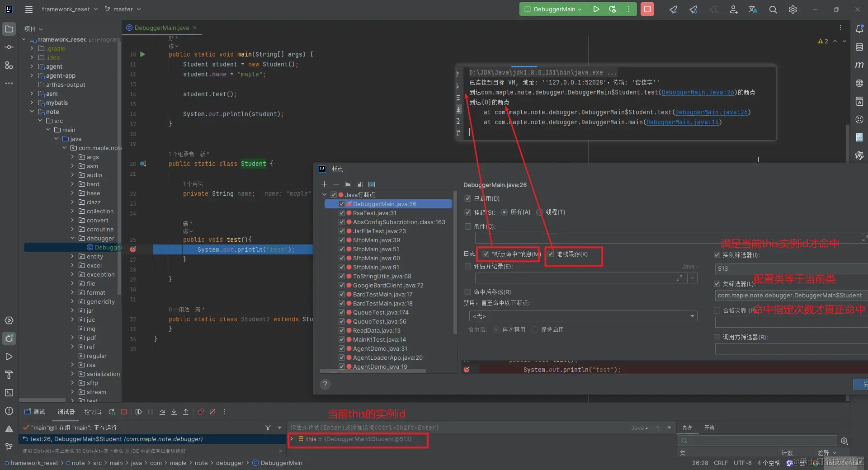This screenshot has width=868, height=470.
Task: Switch to the DebuggerMain.java editor tab
Action: click(161, 28)
